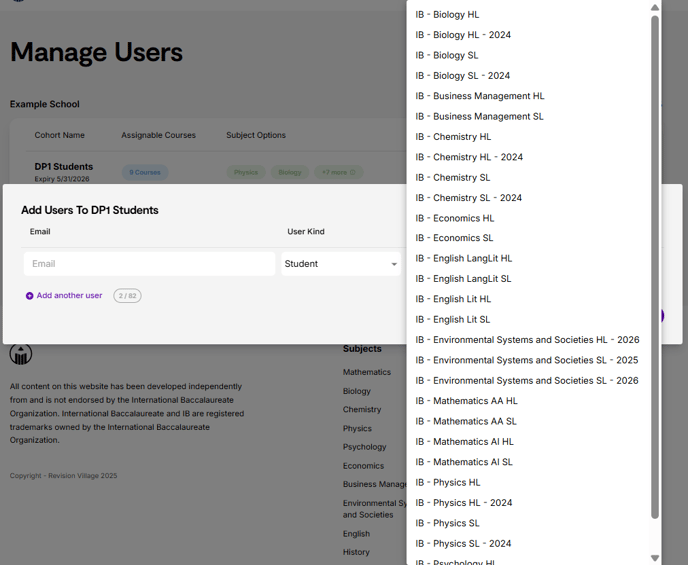
Task: Open the Physics footer link
Action: pos(357,428)
